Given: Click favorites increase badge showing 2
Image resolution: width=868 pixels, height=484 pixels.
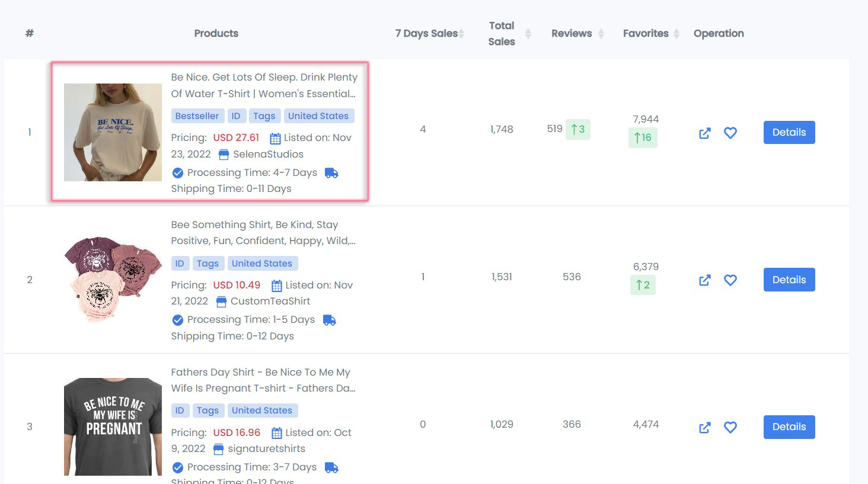Looking at the screenshot, I should [643, 285].
